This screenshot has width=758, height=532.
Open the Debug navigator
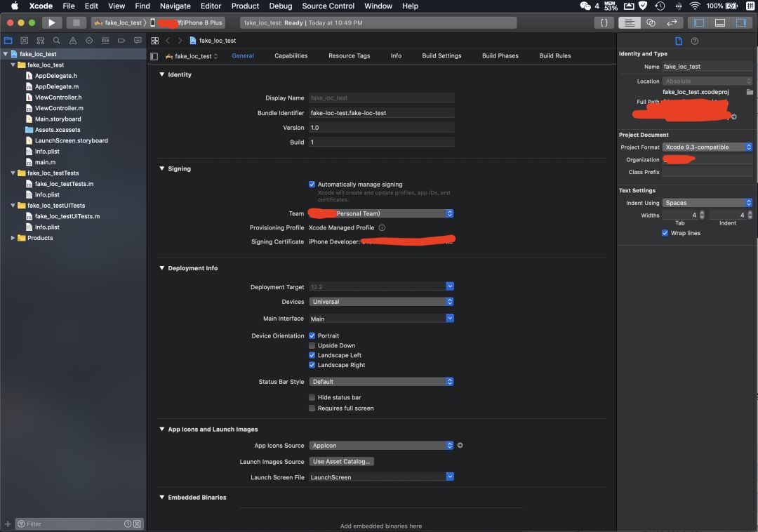105,41
